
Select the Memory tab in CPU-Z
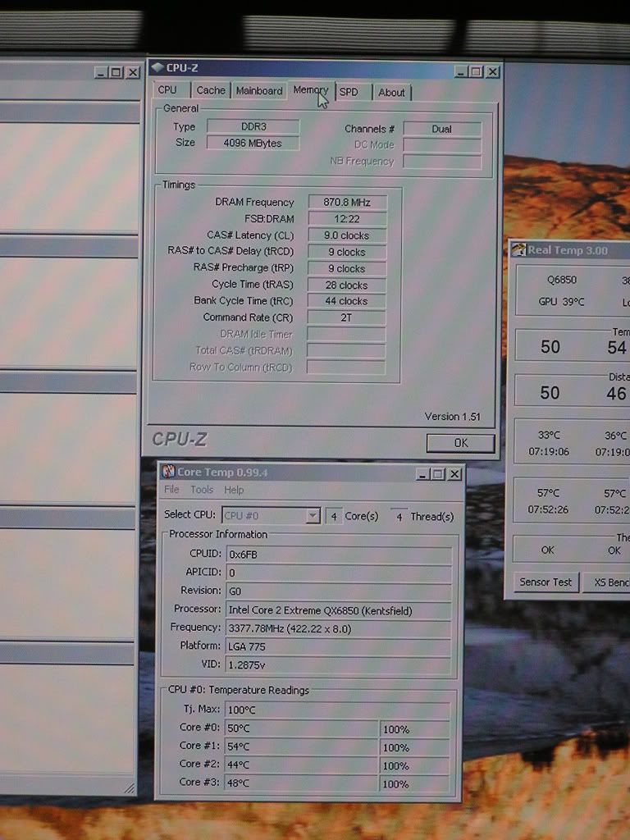pyautogui.click(x=311, y=90)
